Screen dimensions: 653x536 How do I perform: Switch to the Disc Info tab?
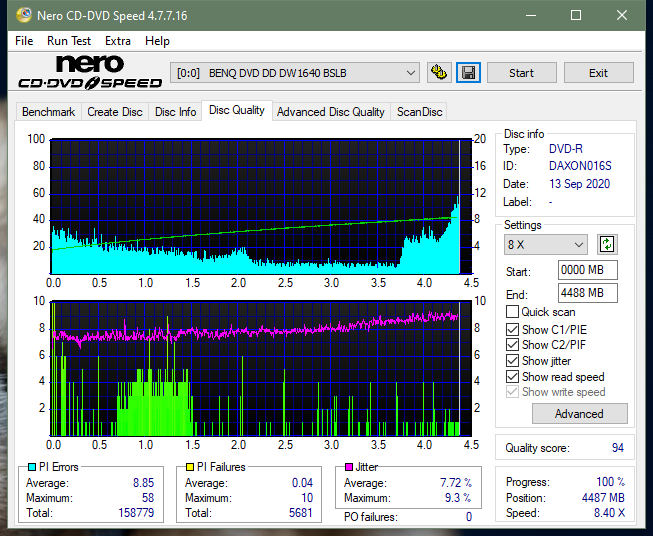(x=175, y=112)
